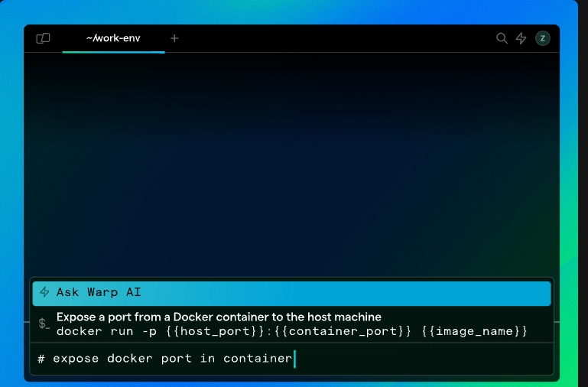Select the Ask Warp AI suggestion
This screenshot has height=387, width=588.
pos(291,292)
